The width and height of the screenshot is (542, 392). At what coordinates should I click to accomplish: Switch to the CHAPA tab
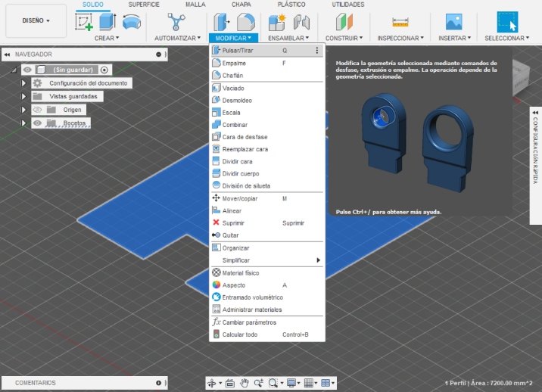241,5
